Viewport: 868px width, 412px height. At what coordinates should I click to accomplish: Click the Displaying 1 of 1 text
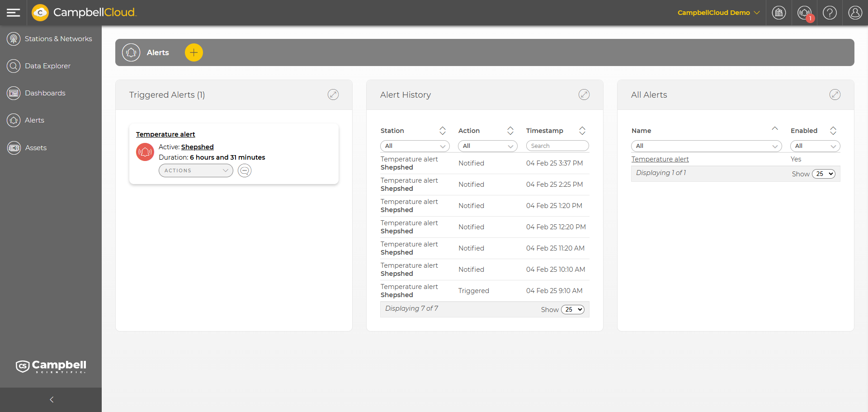[661, 173]
